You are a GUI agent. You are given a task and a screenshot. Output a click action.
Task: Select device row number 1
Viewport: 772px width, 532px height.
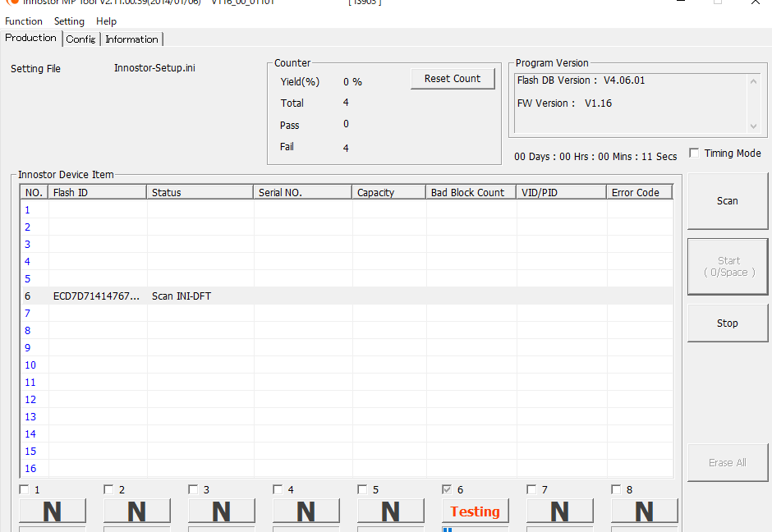(347, 209)
